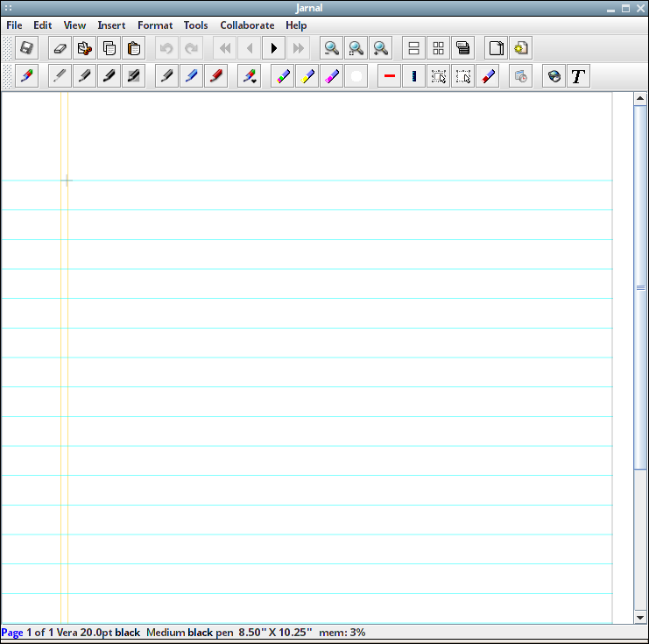The width and height of the screenshot is (649, 644).
Task: Expand the Insert menu
Action: pos(111,25)
